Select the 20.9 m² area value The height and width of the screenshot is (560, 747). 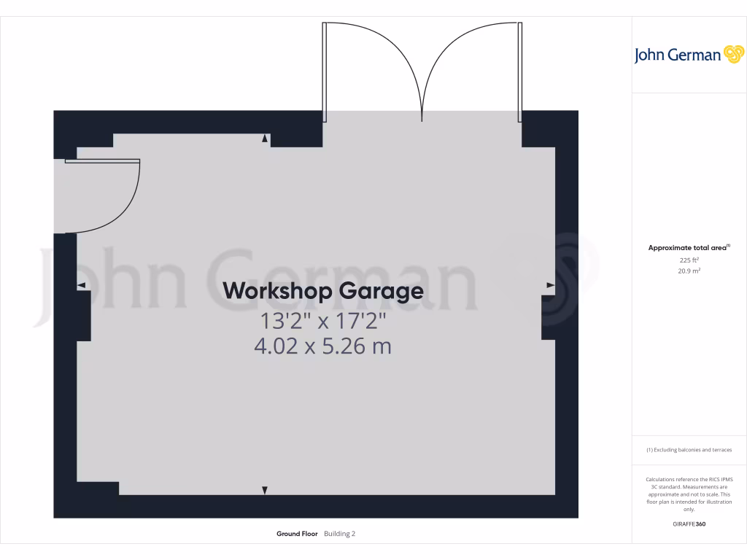pyautogui.click(x=689, y=271)
